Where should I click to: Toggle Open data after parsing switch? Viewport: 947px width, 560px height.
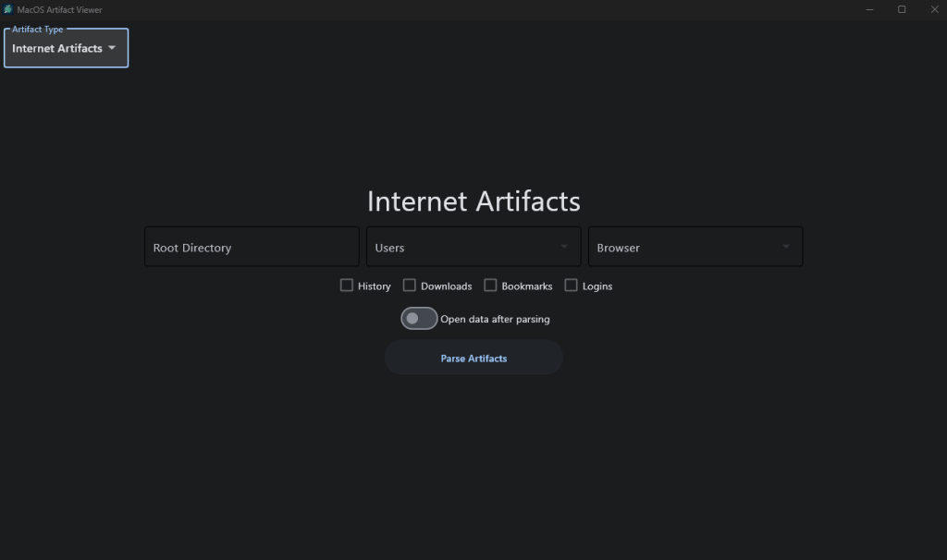coord(419,319)
